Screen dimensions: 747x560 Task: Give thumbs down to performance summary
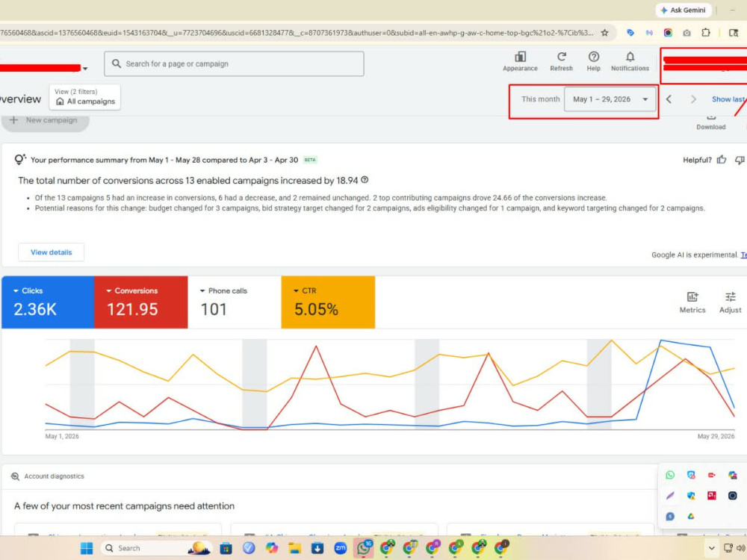740,160
